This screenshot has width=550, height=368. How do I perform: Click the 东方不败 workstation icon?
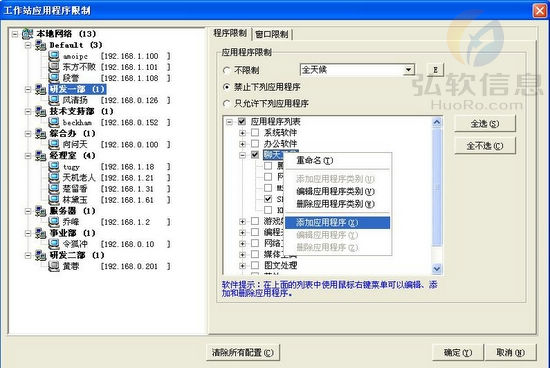point(54,67)
